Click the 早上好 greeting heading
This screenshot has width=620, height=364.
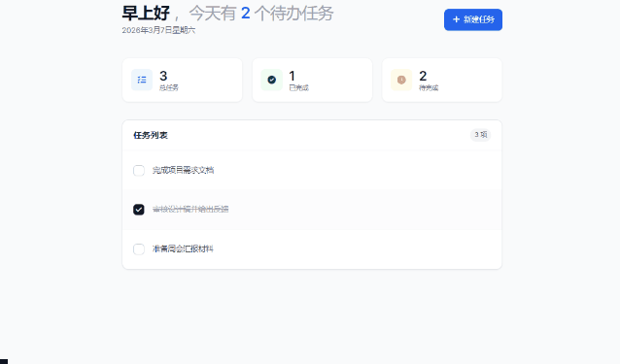coord(146,14)
